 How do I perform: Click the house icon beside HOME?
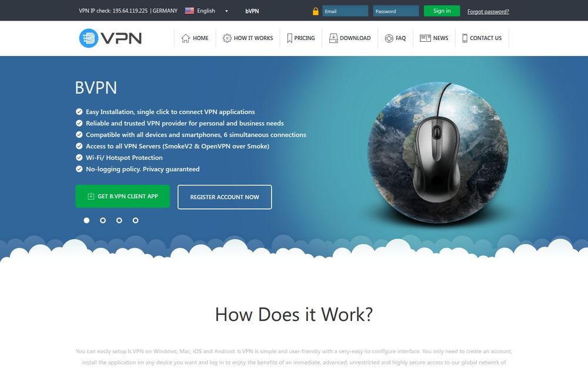coord(186,38)
